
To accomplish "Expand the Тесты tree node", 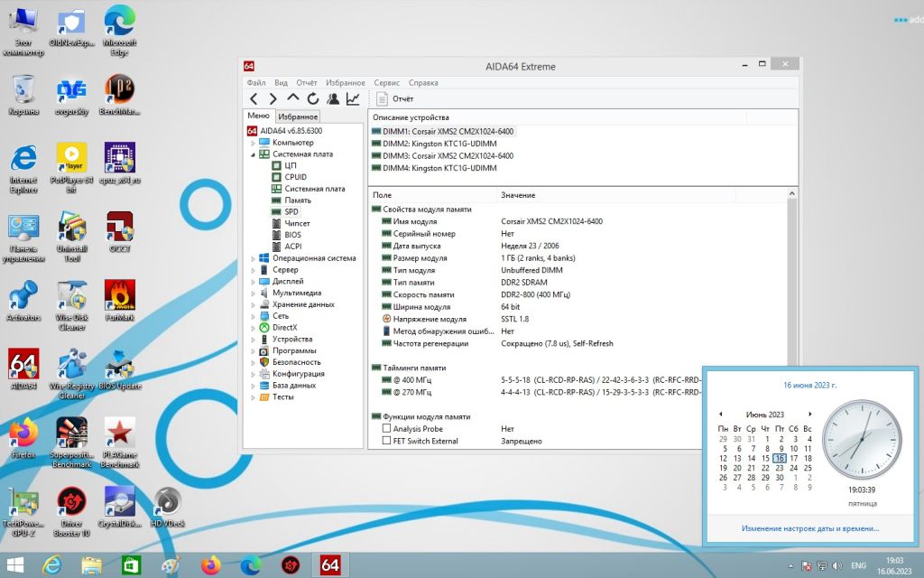I will click(x=253, y=397).
